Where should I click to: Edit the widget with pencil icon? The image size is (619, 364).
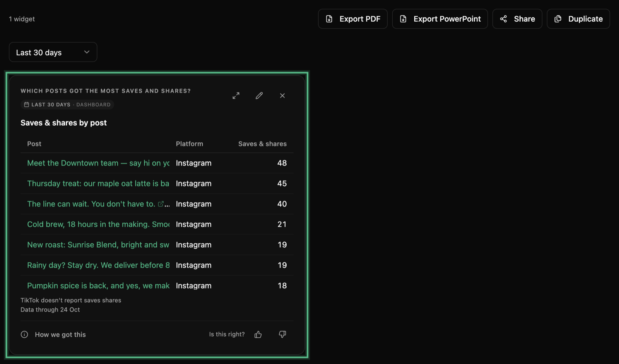(259, 96)
